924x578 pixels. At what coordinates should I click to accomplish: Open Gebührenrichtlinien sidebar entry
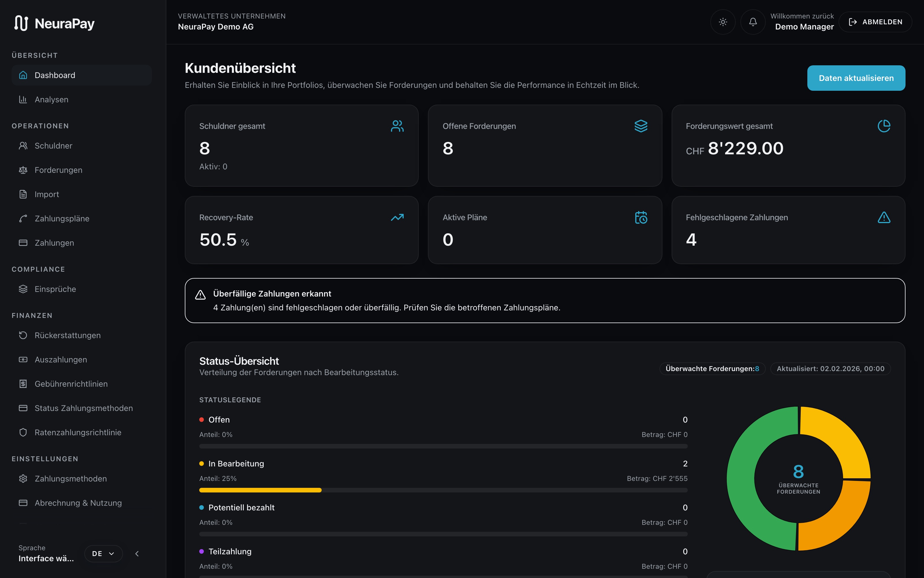tap(82, 384)
